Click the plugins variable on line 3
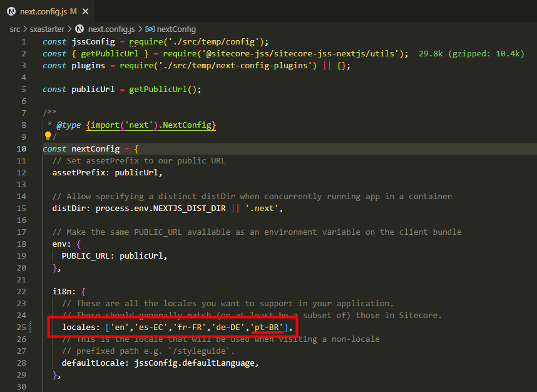Image resolution: width=537 pixels, height=392 pixels. tap(88, 66)
